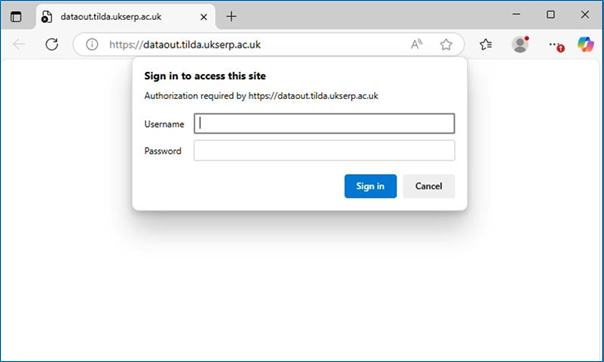Open the tab actions menu icon
Image resolution: width=604 pixels, height=362 pixels.
(x=16, y=17)
